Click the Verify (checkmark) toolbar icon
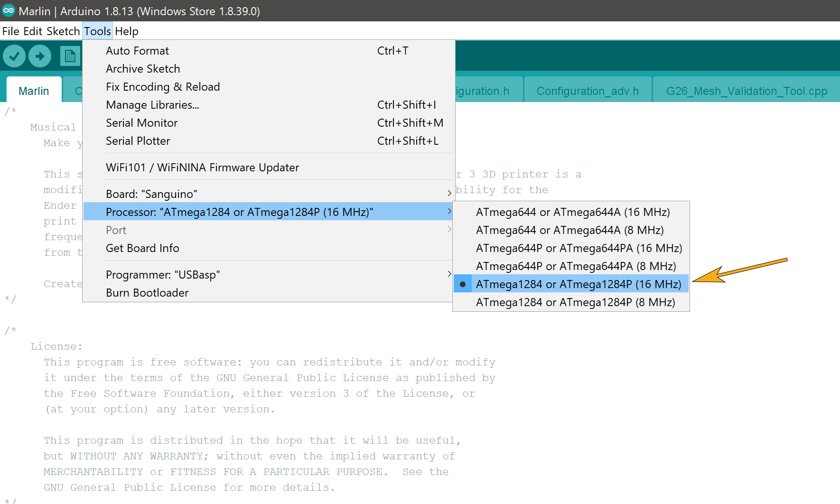840x504 pixels. click(x=14, y=56)
